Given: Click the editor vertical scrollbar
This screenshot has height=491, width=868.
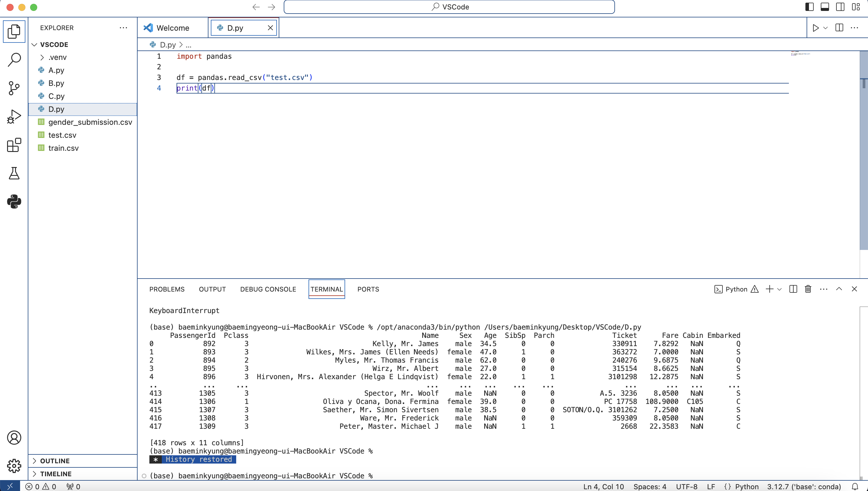Looking at the screenshot, I should [x=863, y=150].
